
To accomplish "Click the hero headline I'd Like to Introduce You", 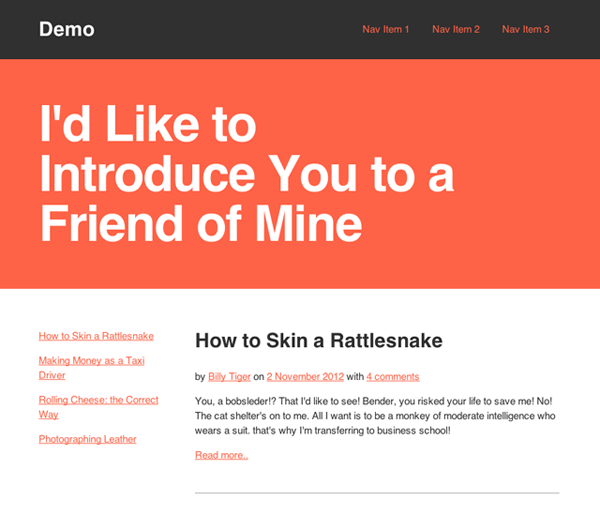I will coord(247,173).
